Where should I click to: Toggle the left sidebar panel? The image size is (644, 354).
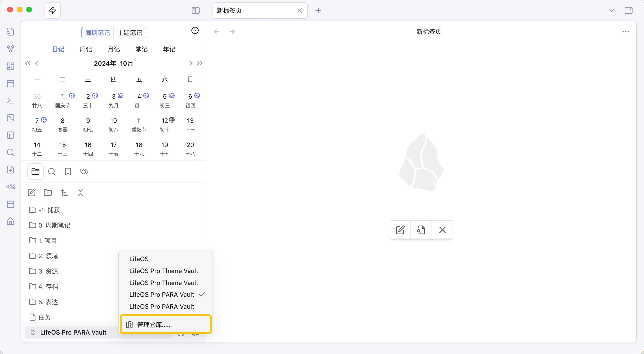coord(195,11)
